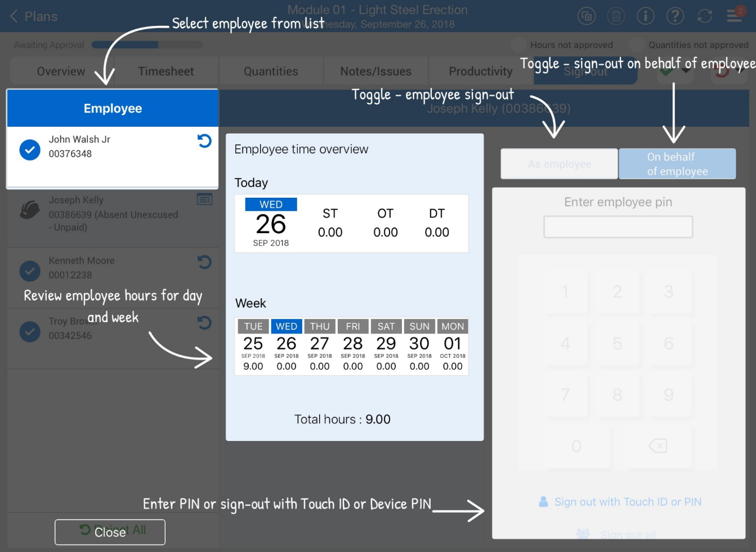Select employee name John Walsh Jr
Image resolution: width=756 pixels, height=552 pixels.
pos(79,139)
